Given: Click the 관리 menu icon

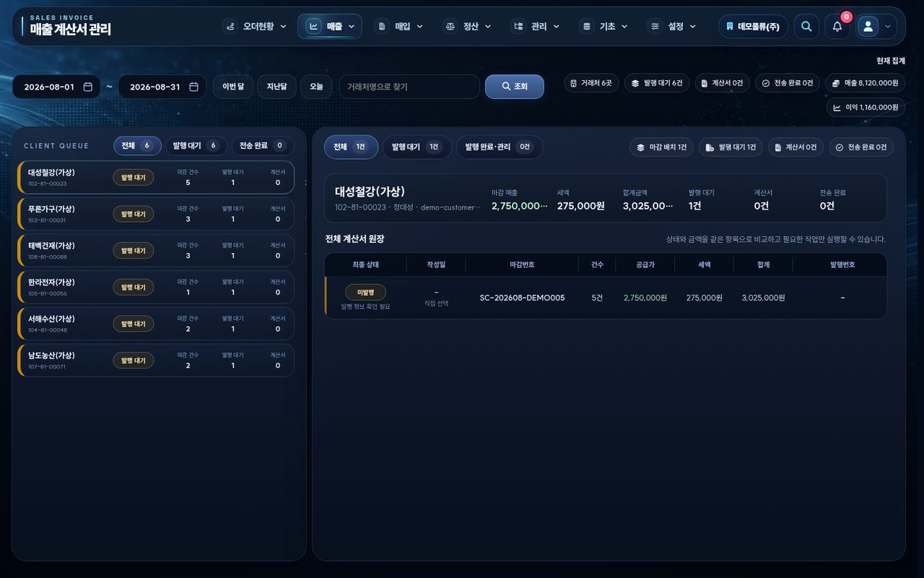Looking at the screenshot, I should point(518,27).
